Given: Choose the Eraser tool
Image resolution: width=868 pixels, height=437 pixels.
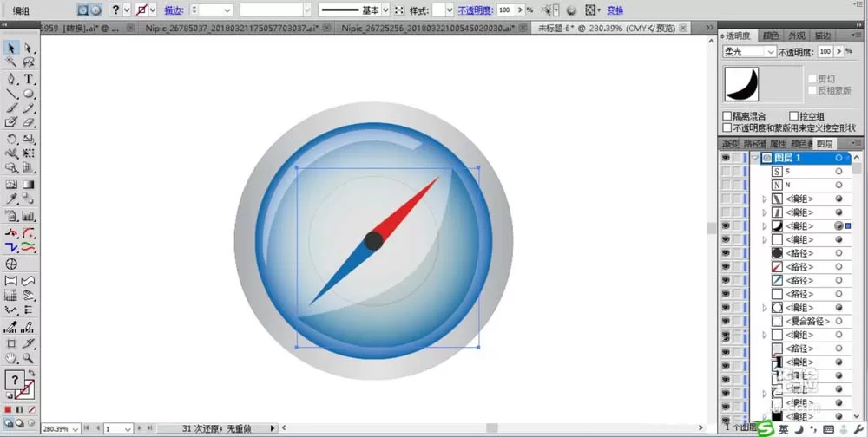Looking at the screenshot, I should pyautogui.click(x=29, y=122).
